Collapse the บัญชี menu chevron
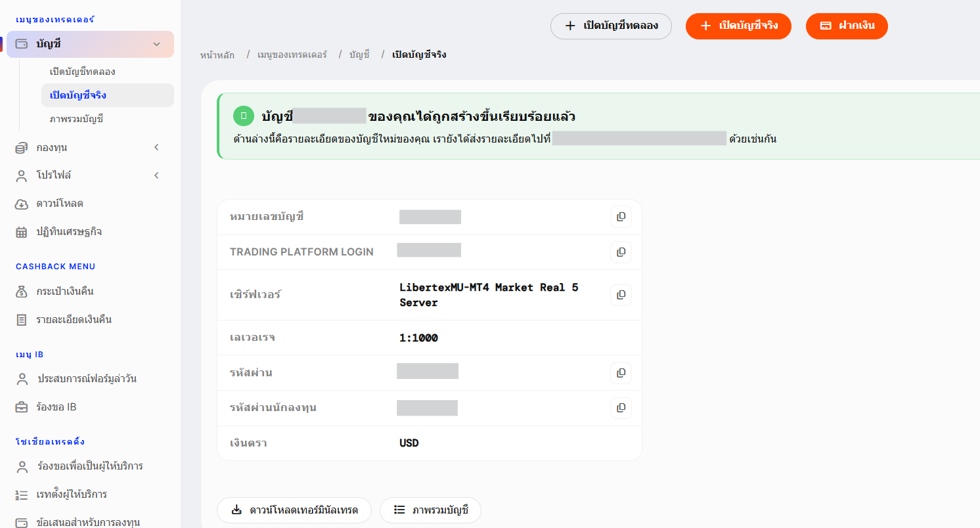Image resolution: width=980 pixels, height=528 pixels. [156, 44]
